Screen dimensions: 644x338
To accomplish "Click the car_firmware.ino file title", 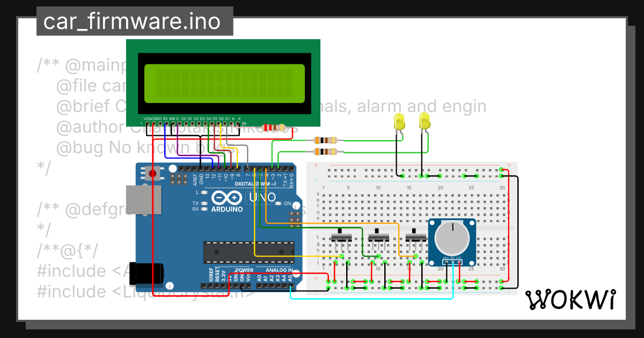I will pyautogui.click(x=132, y=21).
